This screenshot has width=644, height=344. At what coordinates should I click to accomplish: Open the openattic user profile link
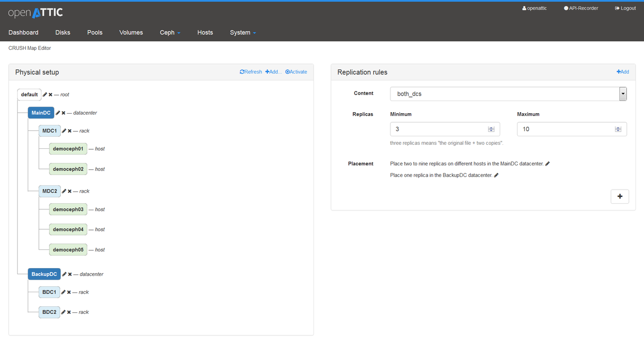[x=535, y=9]
